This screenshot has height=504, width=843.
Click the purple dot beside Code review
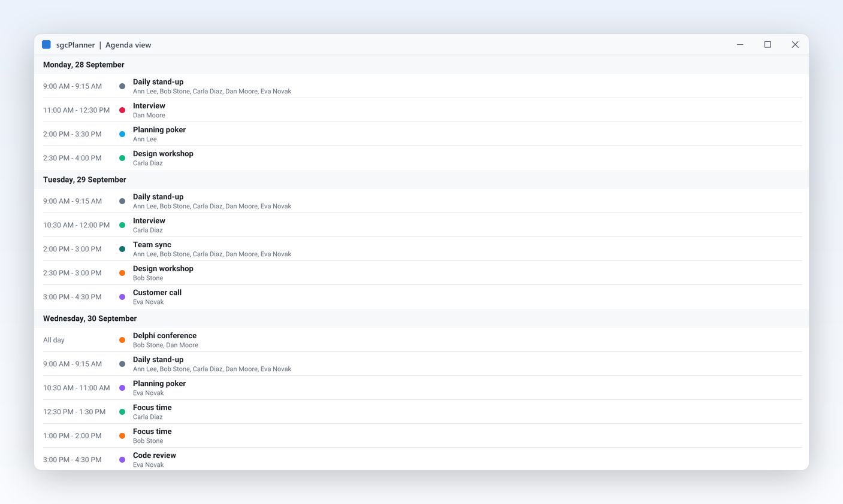click(x=122, y=460)
